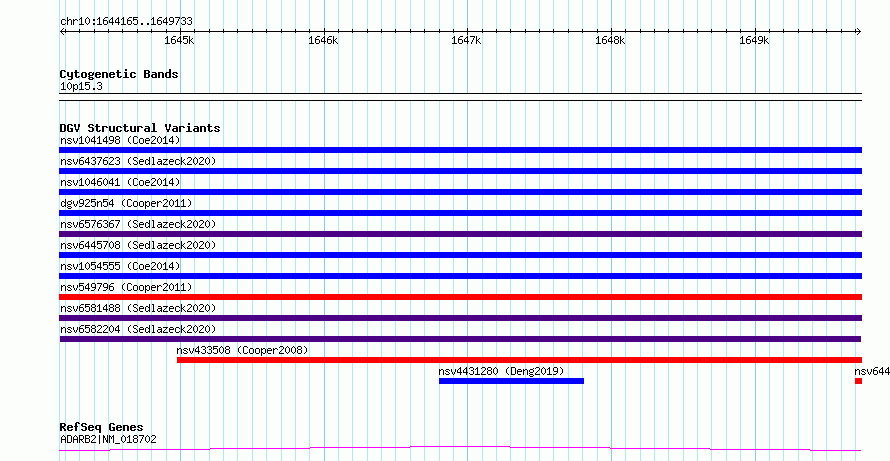Click the ADARB2|NM_018702 gene label
The image size is (890, 461).
[108, 439]
